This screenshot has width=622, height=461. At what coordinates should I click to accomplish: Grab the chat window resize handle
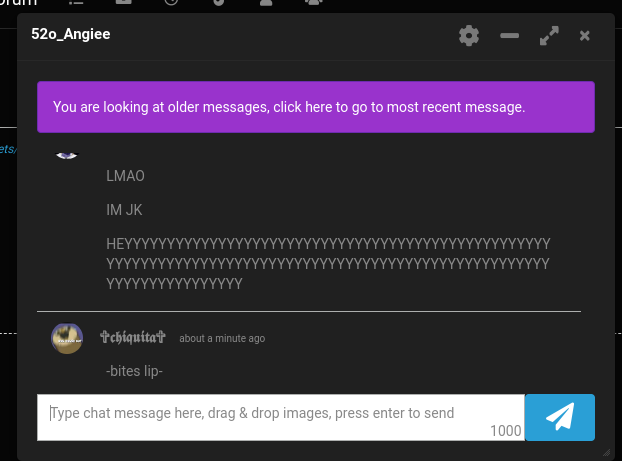[x=607, y=452]
